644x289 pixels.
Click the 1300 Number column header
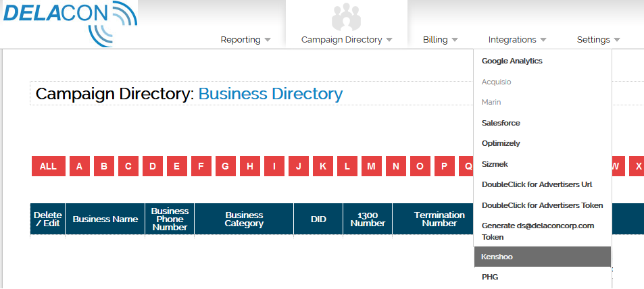tap(368, 219)
